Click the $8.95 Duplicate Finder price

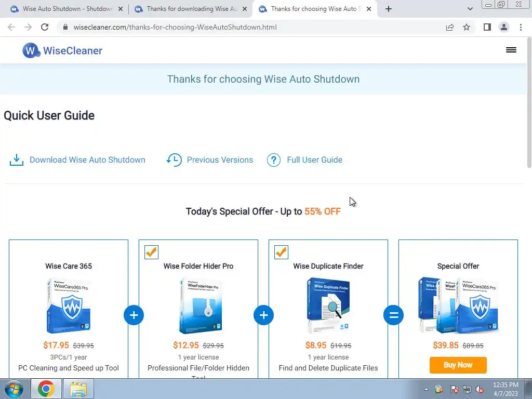pyautogui.click(x=316, y=345)
